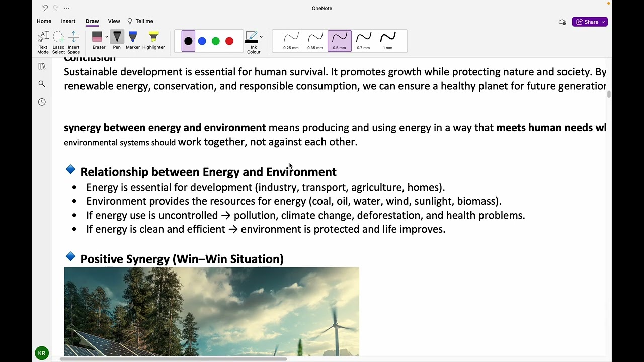Click the OneNote window title
Image resolution: width=644 pixels, height=362 pixels.
click(322, 8)
